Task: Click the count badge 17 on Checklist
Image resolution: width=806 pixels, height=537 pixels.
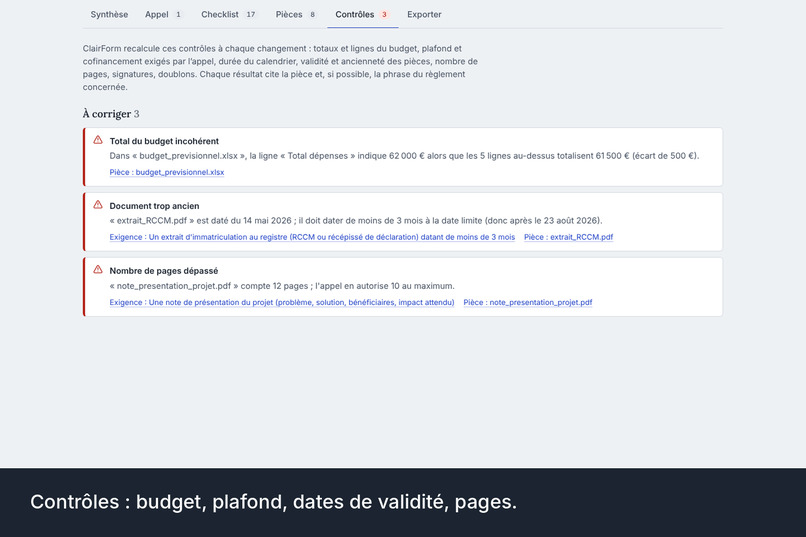Action: 250,14
